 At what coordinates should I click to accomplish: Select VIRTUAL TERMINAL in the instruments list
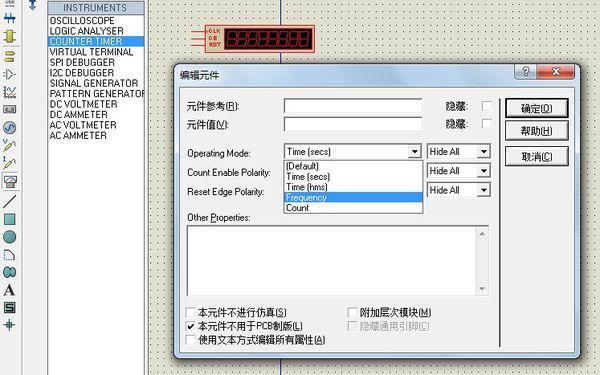point(96,52)
